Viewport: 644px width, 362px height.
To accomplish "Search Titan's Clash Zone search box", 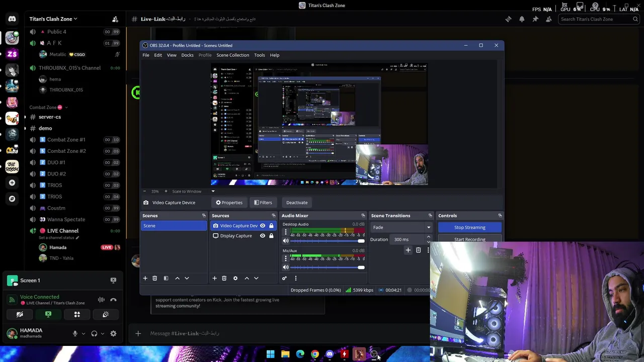I will pyautogui.click(x=599, y=19).
